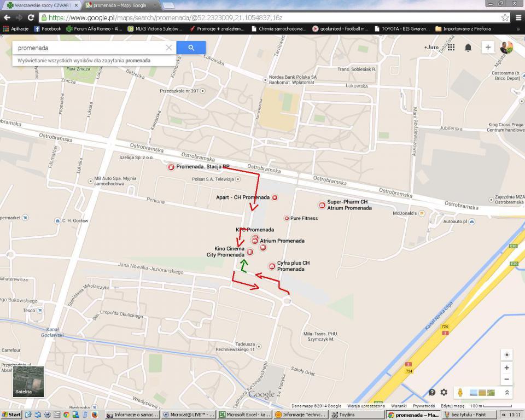Focus the promenada search input field

click(x=90, y=48)
